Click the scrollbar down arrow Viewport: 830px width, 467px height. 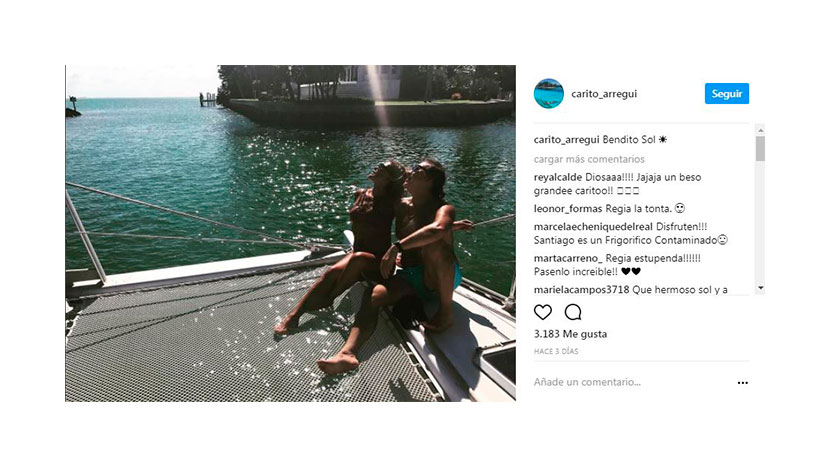(x=761, y=288)
